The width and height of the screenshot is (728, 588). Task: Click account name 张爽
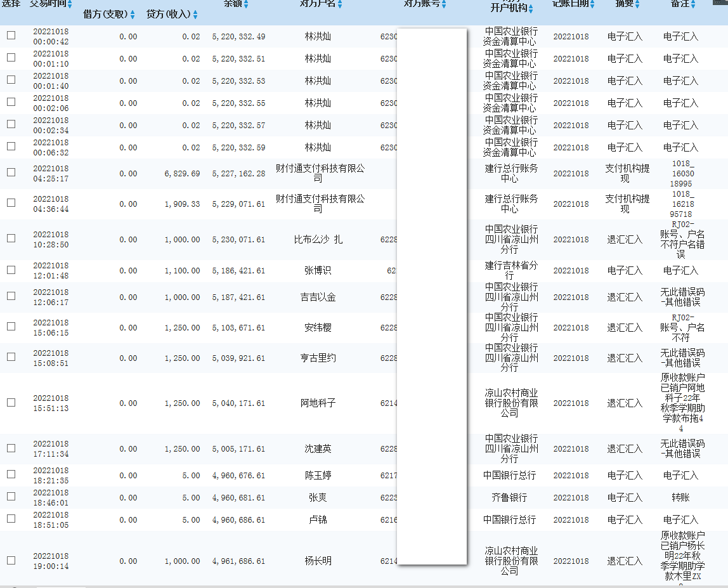pos(318,497)
